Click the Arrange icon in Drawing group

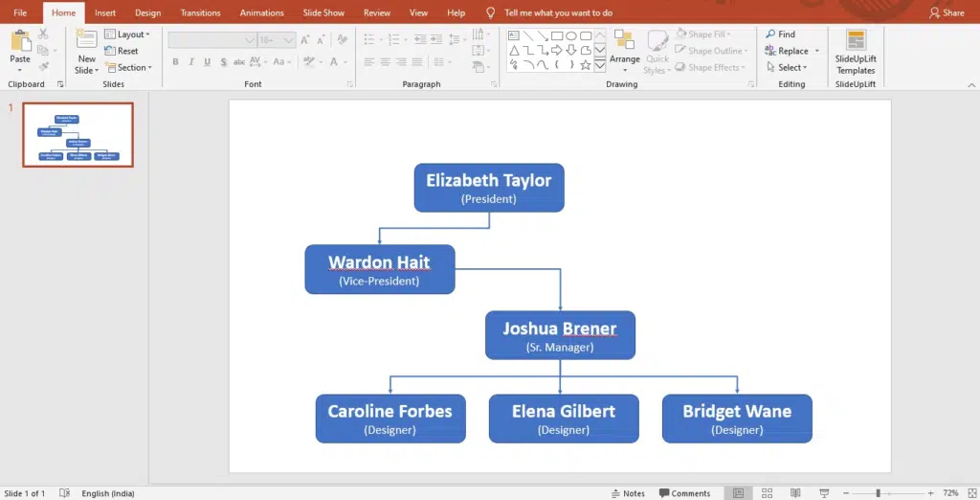pos(624,51)
